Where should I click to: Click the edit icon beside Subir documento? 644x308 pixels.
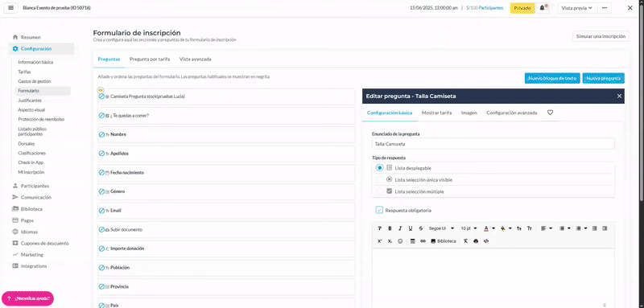(x=101, y=230)
